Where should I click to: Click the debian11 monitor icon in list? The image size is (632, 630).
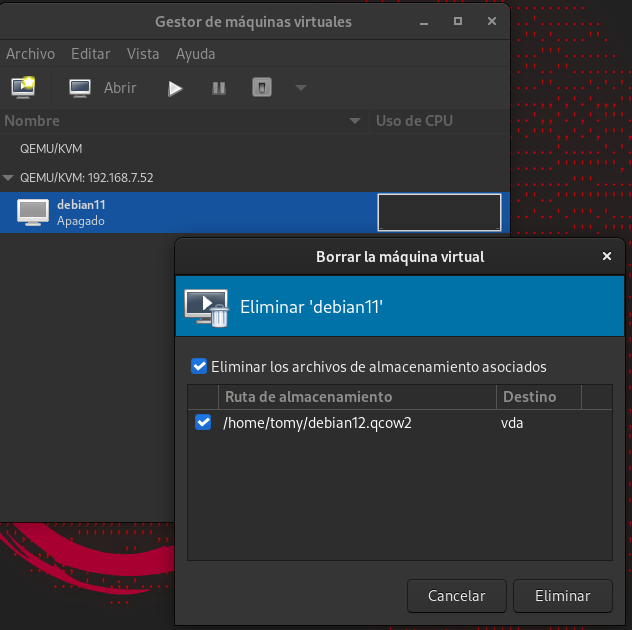[33, 212]
